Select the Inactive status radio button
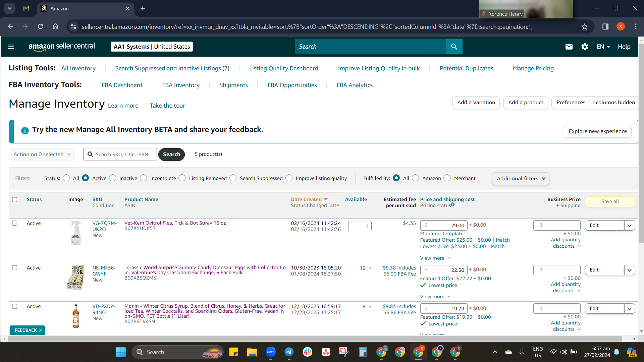Viewport: 644px width, 362px height. point(113,178)
